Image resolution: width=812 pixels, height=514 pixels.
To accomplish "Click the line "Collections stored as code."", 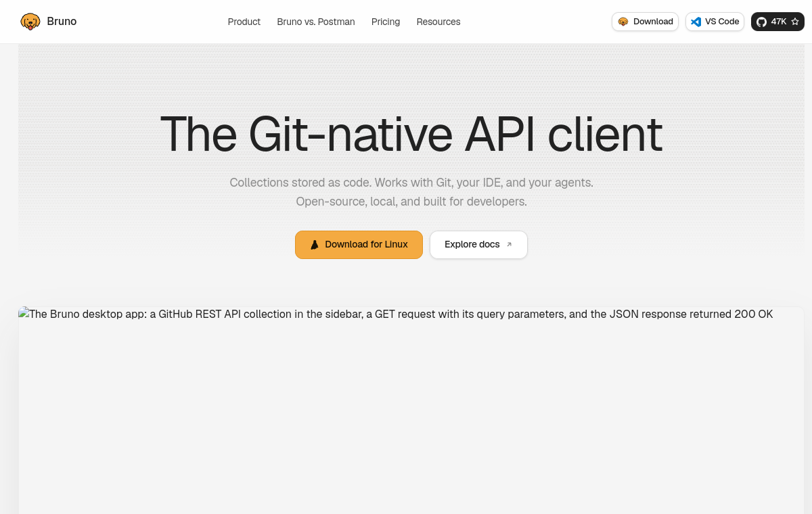I will pyautogui.click(x=300, y=183).
